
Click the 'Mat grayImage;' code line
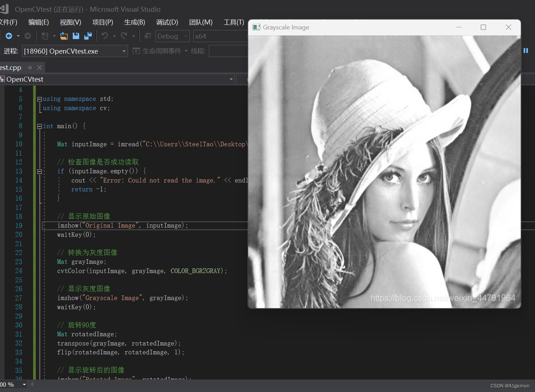coord(82,262)
